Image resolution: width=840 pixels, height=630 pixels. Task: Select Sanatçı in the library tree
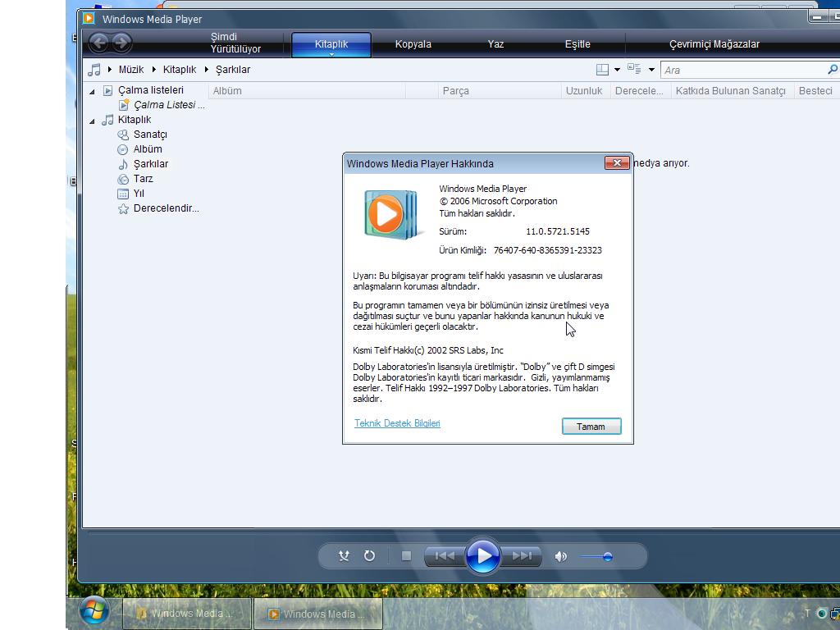point(150,135)
